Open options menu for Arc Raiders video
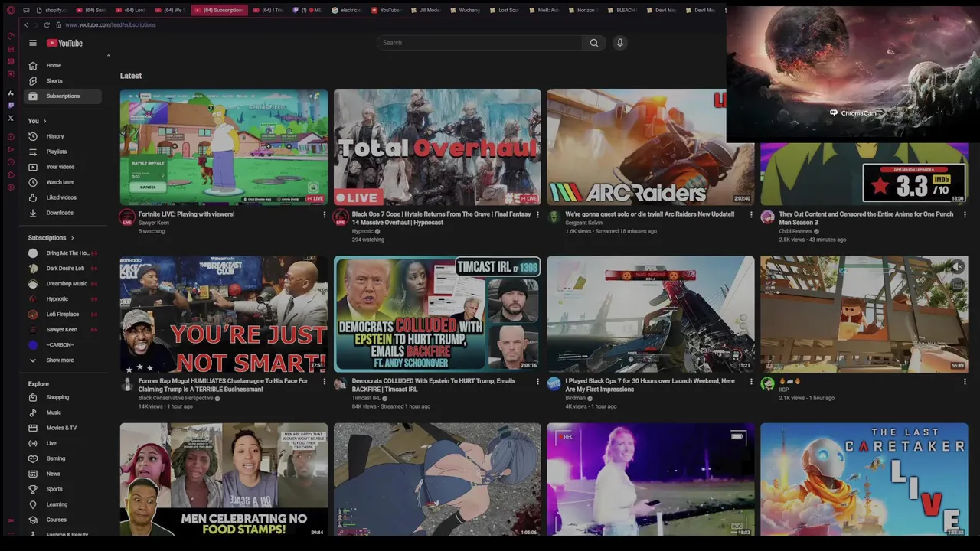Viewport: 980px width, 551px height. point(751,214)
